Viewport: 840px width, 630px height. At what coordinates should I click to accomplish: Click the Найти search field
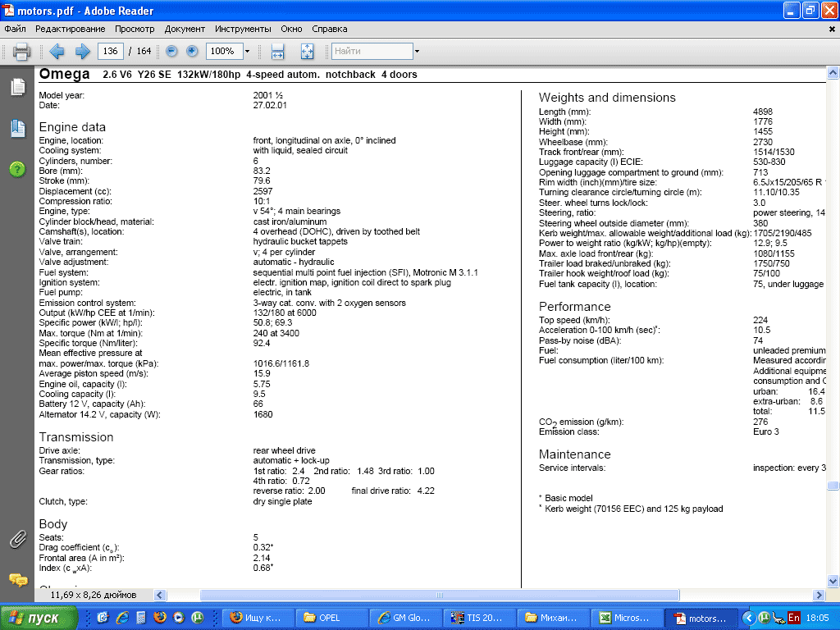click(x=372, y=52)
